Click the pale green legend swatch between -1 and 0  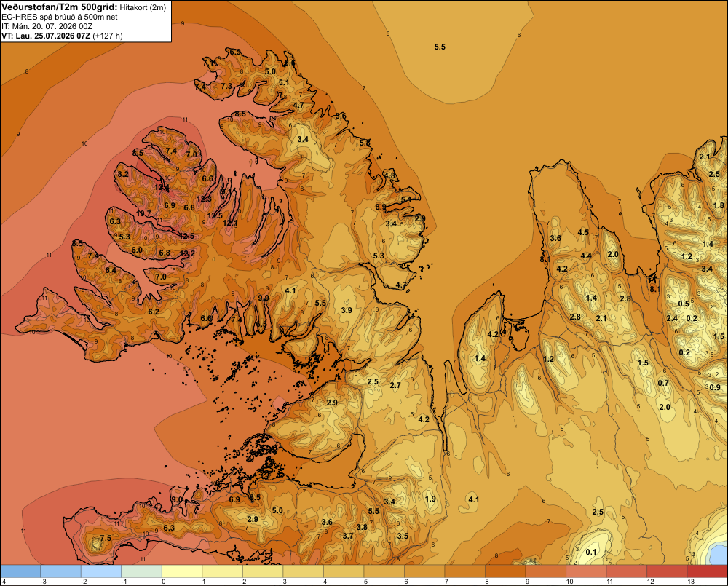(142, 571)
